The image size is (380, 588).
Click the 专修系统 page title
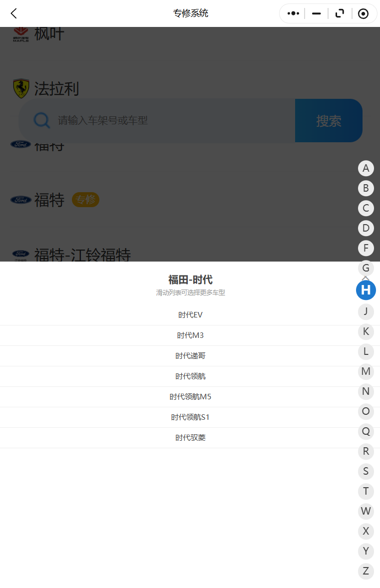coord(190,13)
